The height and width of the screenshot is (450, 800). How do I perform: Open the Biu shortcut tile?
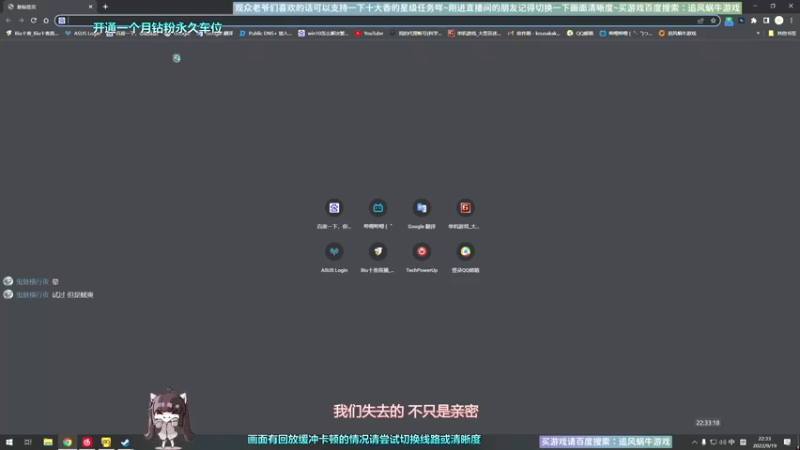[x=378, y=257]
